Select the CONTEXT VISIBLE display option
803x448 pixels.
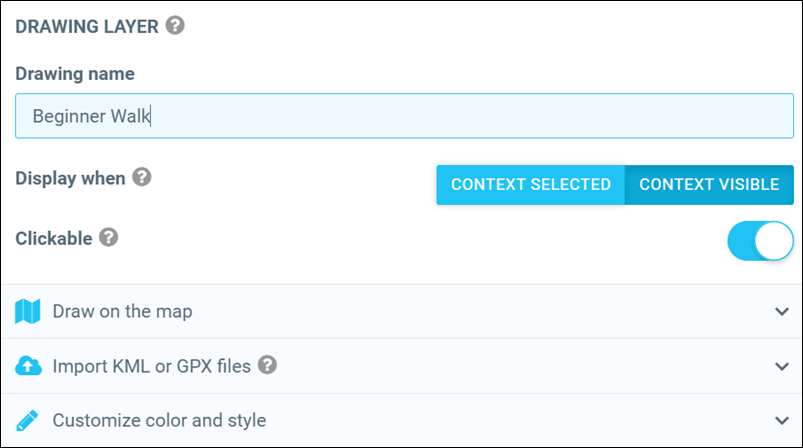[709, 185]
